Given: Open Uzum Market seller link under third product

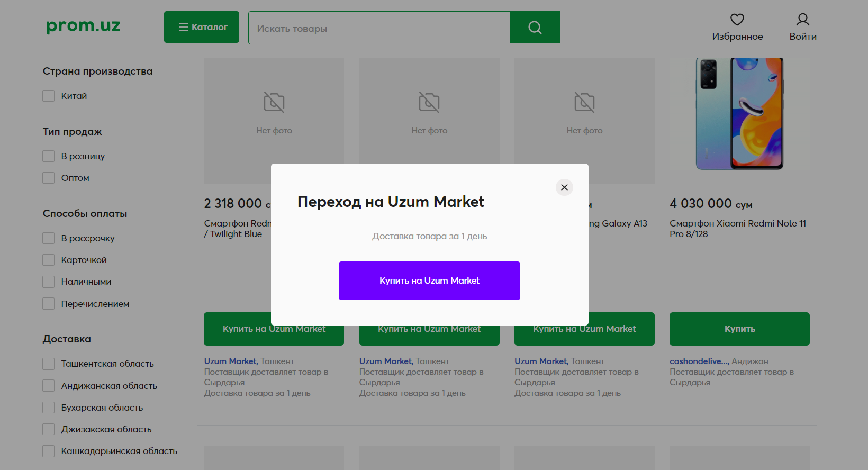Looking at the screenshot, I should pyautogui.click(x=541, y=361).
